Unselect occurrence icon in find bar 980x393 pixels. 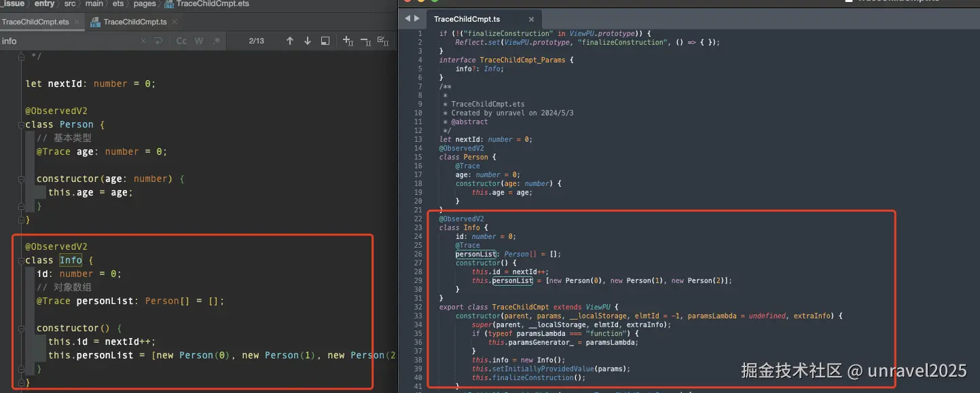pos(365,41)
